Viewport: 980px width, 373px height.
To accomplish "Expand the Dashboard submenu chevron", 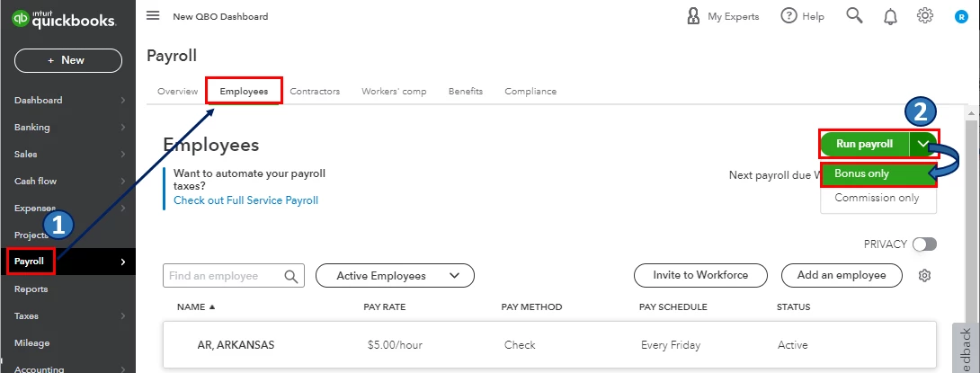I will point(123,100).
